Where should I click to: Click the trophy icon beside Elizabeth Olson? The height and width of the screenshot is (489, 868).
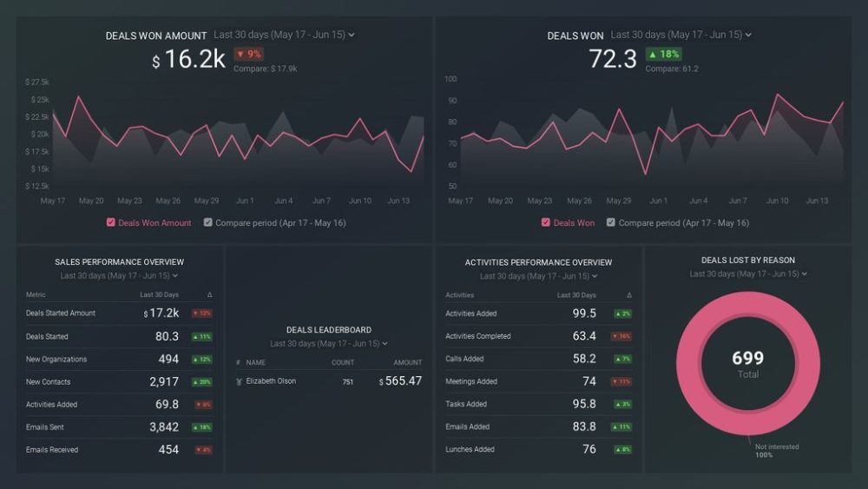point(238,381)
